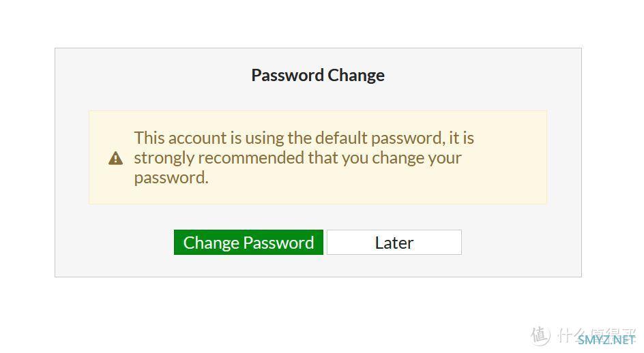Click the circular 值 watermark logo
Image resolution: width=644 pixels, height=353 pixels.
[x=540, y=336]
